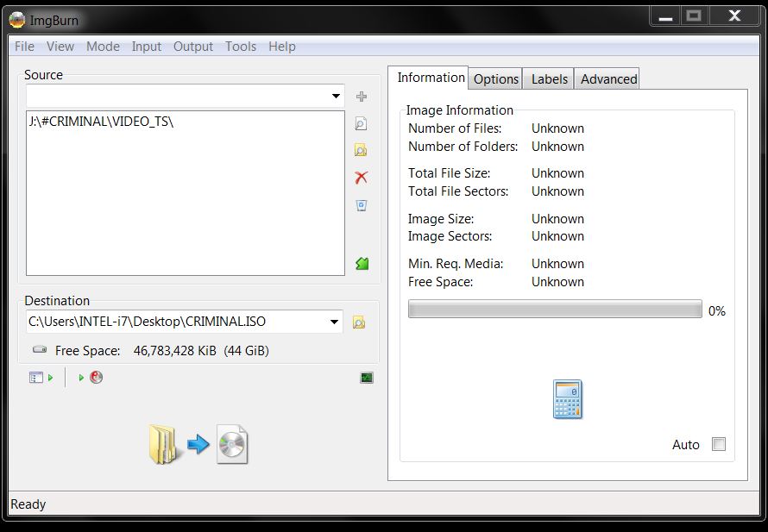Click the Image Sectors Unknown value
Screen dimensions: 768x532
click(557, 236)
